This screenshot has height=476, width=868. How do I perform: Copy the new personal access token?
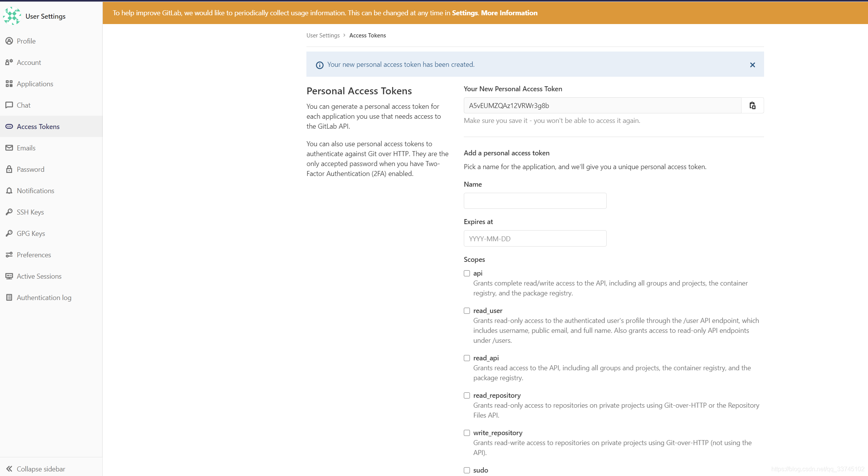(x=752, y=106)
